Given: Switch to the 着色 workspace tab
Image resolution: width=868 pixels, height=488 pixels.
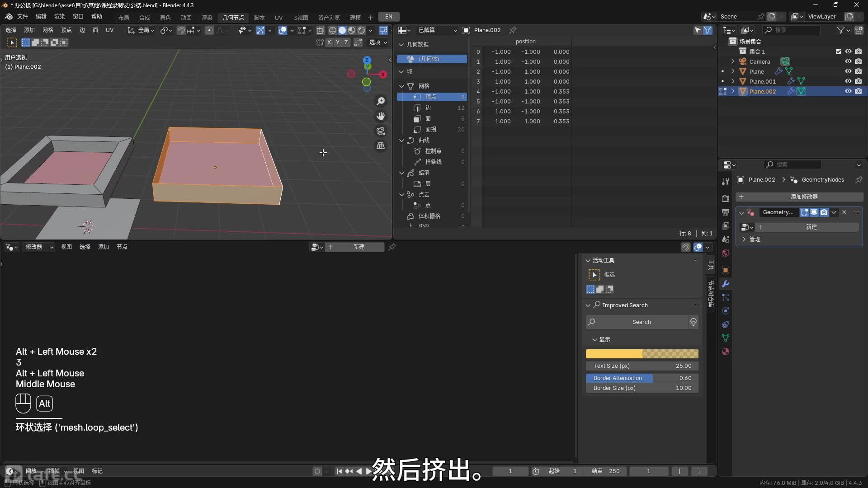Looking at the screenshot, I should 165,18.
